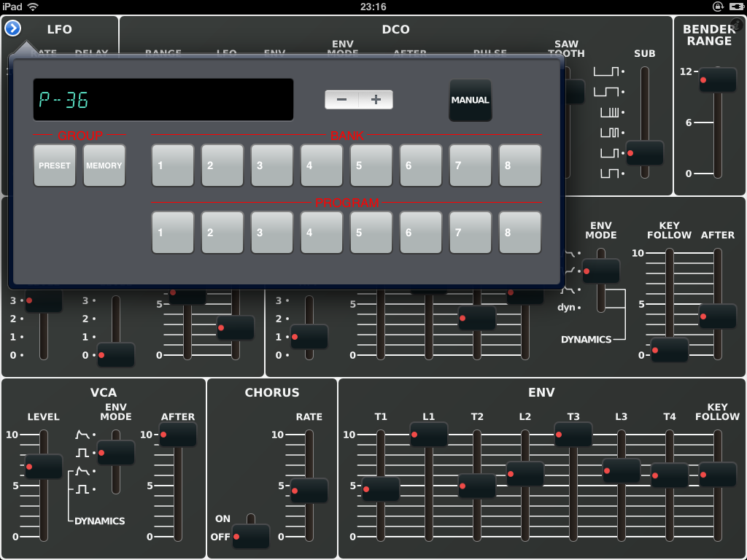Viewport: 747px width, 560px height.
Task: Choose the third SUB waveform from the top
Action: [x=607, y=112]
